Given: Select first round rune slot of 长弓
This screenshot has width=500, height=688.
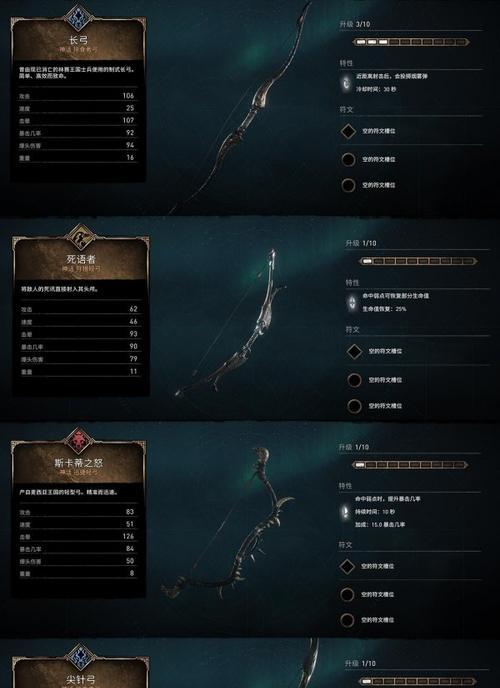Looking at the screenshot, I should [x=348, y=159].
